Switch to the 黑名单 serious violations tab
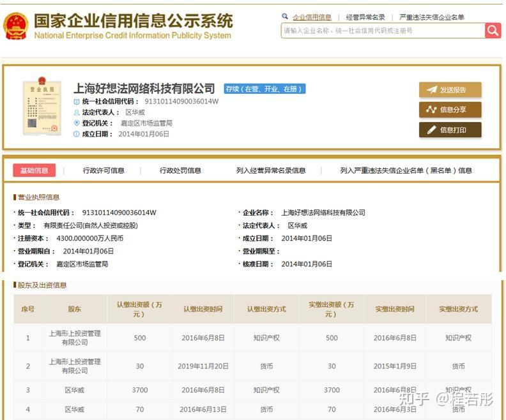Image resolution: width=506 pixels, height=420 pixels. pos(406,170)
